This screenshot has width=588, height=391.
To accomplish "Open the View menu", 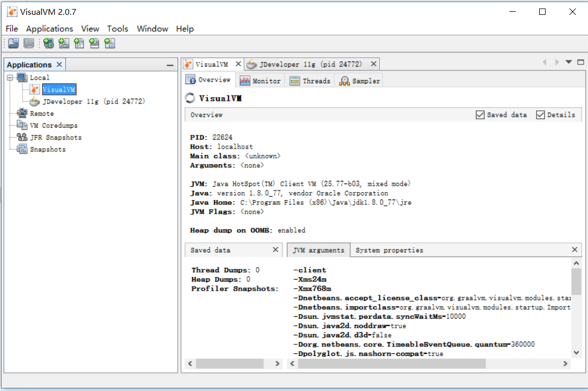I will tap(90, 29).
